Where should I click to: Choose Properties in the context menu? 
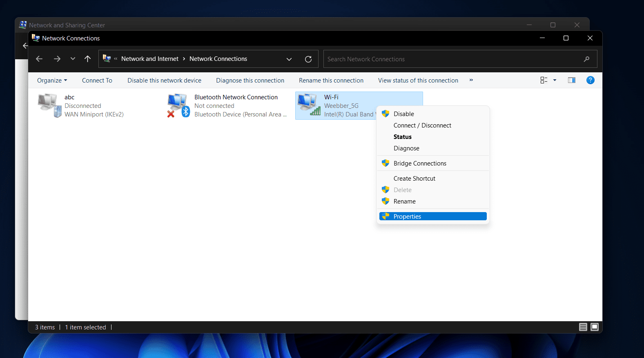click(x=433, y=216)
